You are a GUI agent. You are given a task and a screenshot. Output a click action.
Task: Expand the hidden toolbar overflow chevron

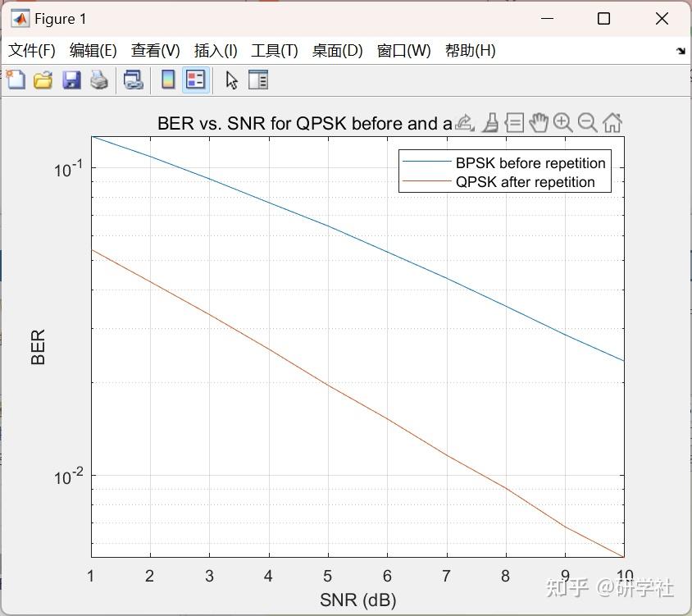coord(681,51)
